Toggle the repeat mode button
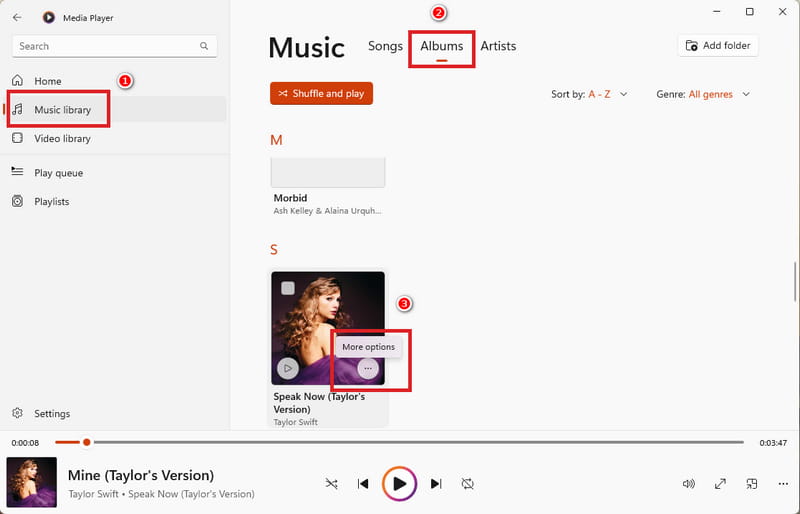Screen dimensions: 800x514 [x=467, y=483]
